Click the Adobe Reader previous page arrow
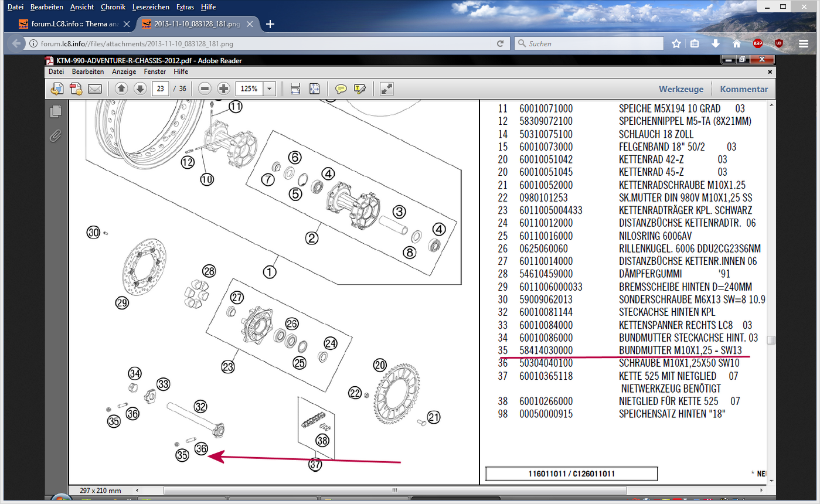Image resolution: width=820 pixels, height=504 pixels. pyautogui.click(x=121, y=88)
